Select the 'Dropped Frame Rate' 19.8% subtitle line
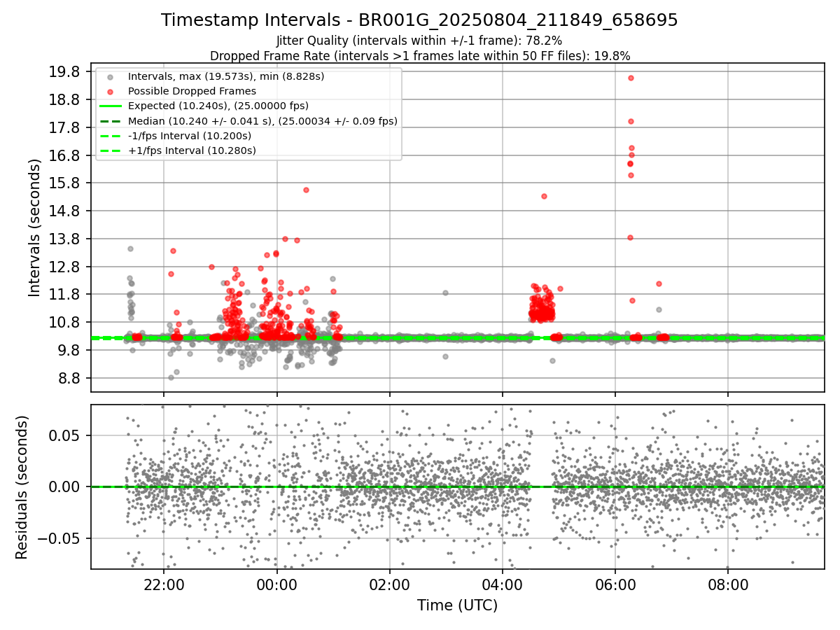The image size is (840, 630). (420, 55)
